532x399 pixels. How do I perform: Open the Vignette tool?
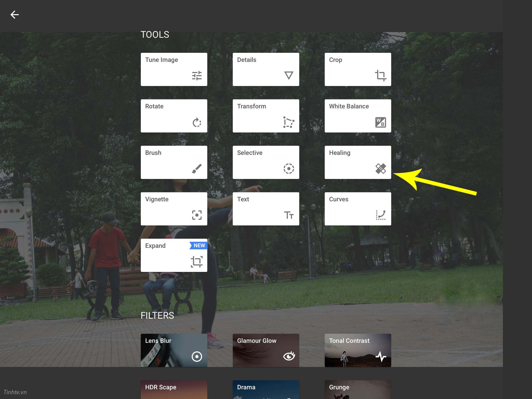point(174,209)
